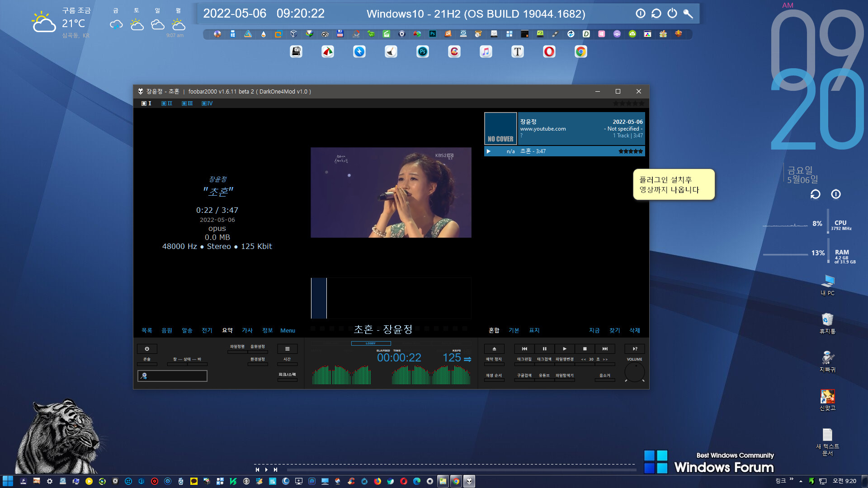Image resolution: width=868 pixels, height=488 pixels.
Task: Click the 삭제 link
Action: 635,330
